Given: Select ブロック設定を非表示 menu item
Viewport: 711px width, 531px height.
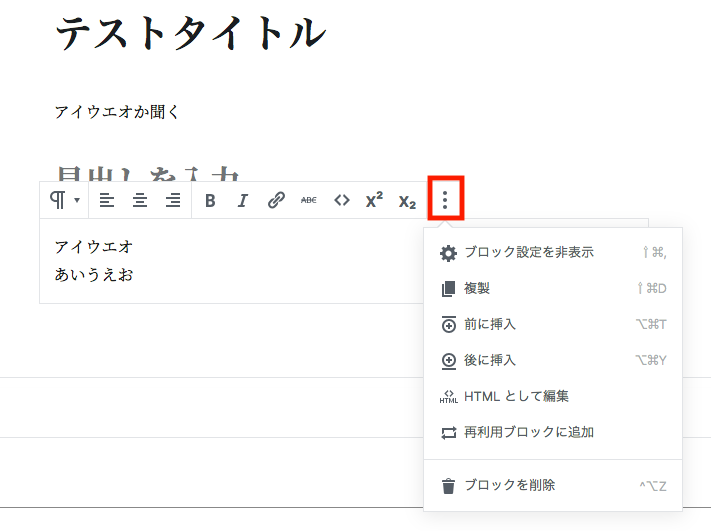Looking at the screenshot, I should pyautogui.click(x=529, y=253).
